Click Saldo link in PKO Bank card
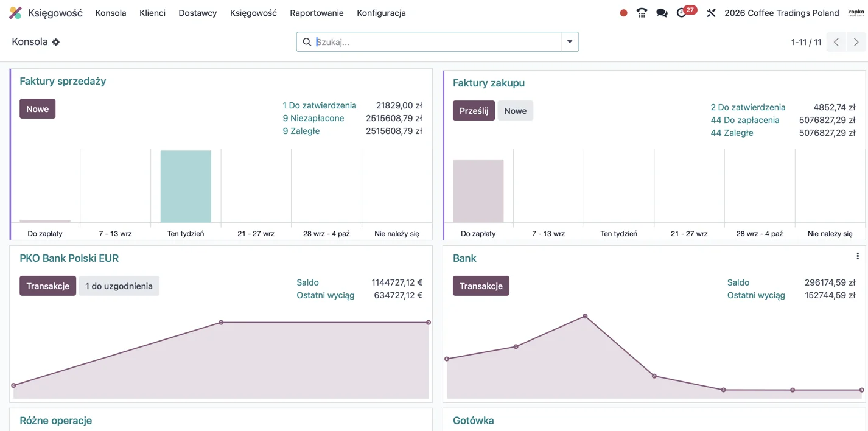Viewport: 868px width, 431px height. 307,282
